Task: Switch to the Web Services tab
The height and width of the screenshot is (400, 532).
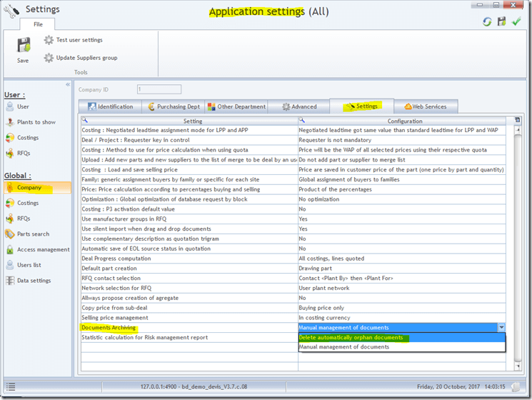Action: [425, 106]
